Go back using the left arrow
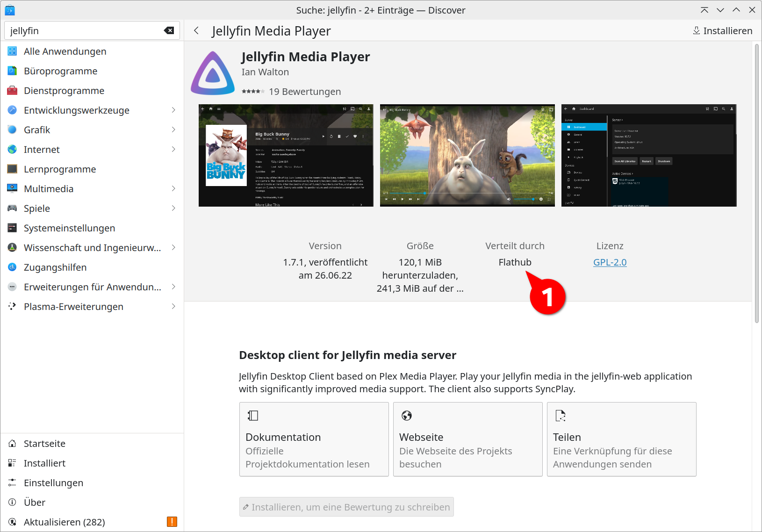The height and width of the screenshot is (532, 762). (x=197, y=31)
